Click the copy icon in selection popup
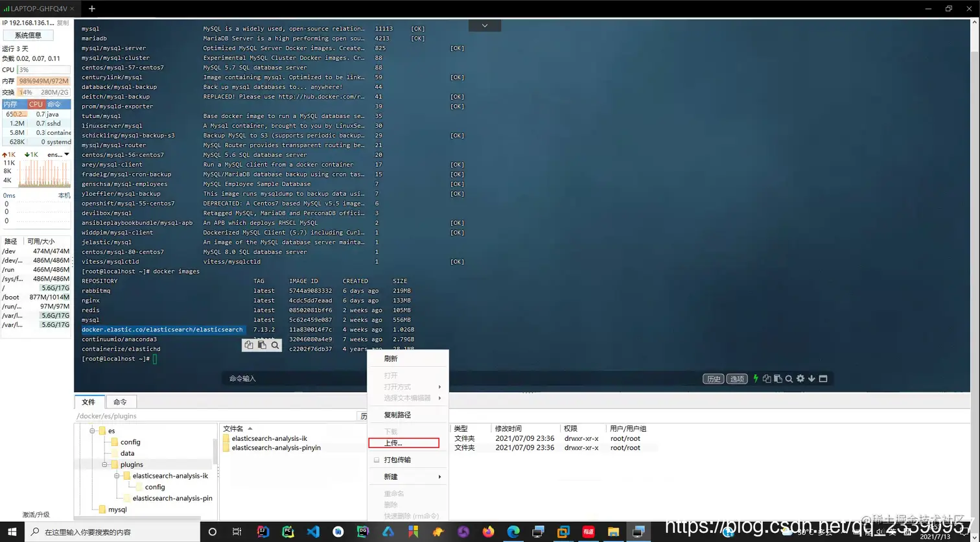The height and width of the screenshot is (542, 980). (x=249, y=346)
